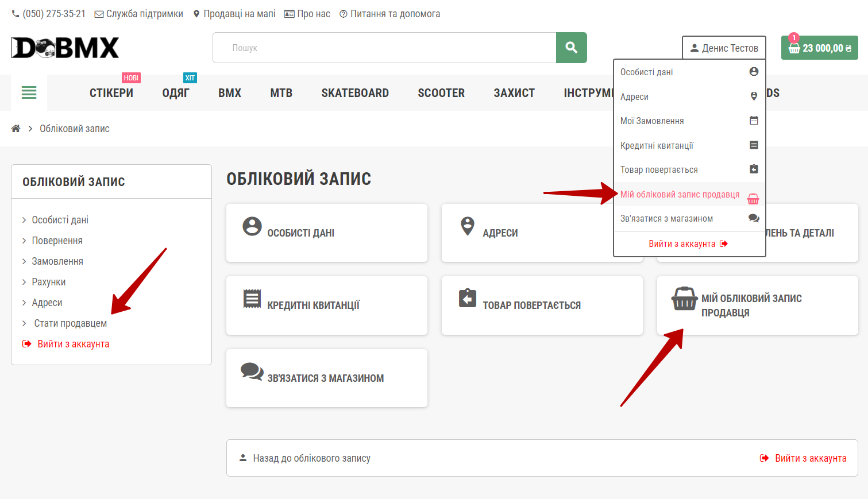Open the КРЕДИТНІ КВИТАНЦІЇ card
The width and height of the screenshot is (868, 499).
[327, 305]
